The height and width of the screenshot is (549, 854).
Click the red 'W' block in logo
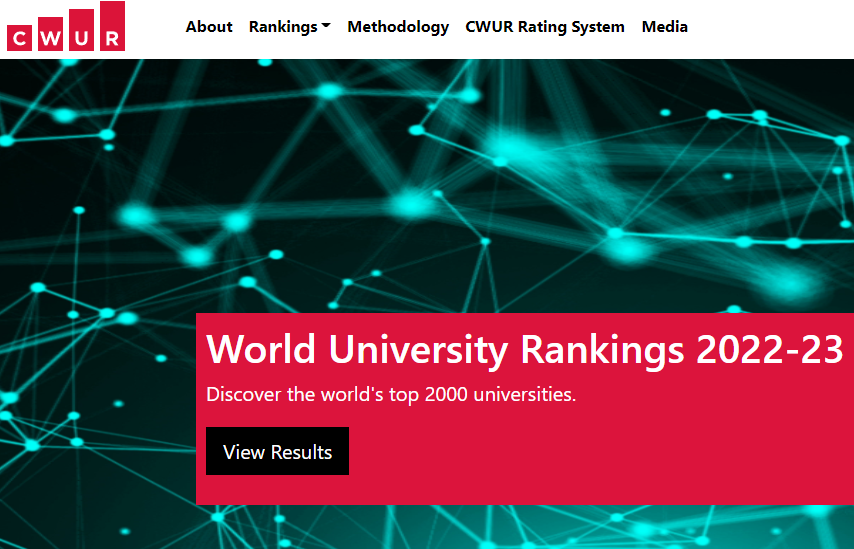pyautogui.click(x=49, y=36)
